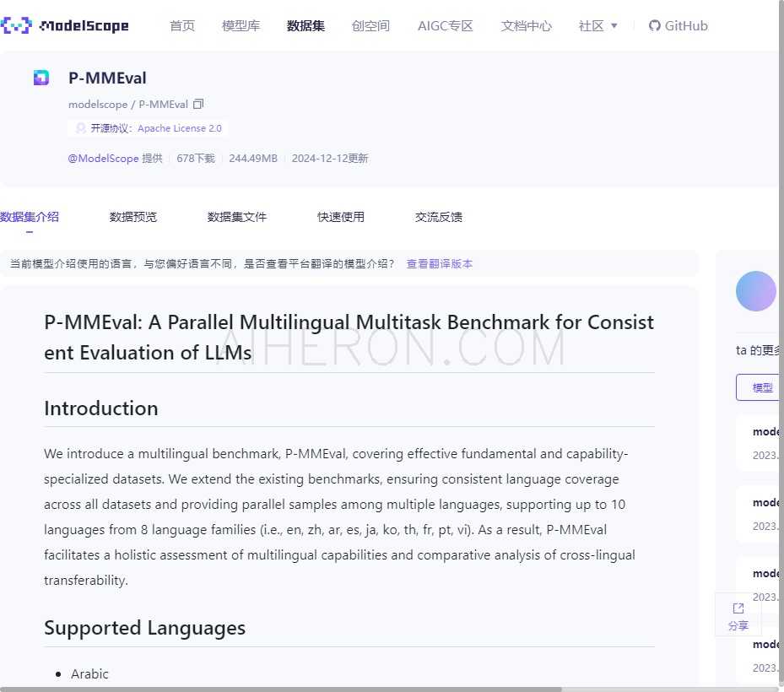
Task: Click the P-MMEval dataset avatar icon
Action: pos(41,78)
